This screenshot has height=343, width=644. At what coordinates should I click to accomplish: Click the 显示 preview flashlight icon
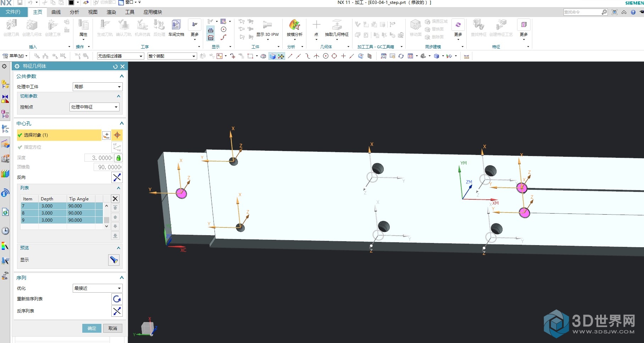[114, 260]
